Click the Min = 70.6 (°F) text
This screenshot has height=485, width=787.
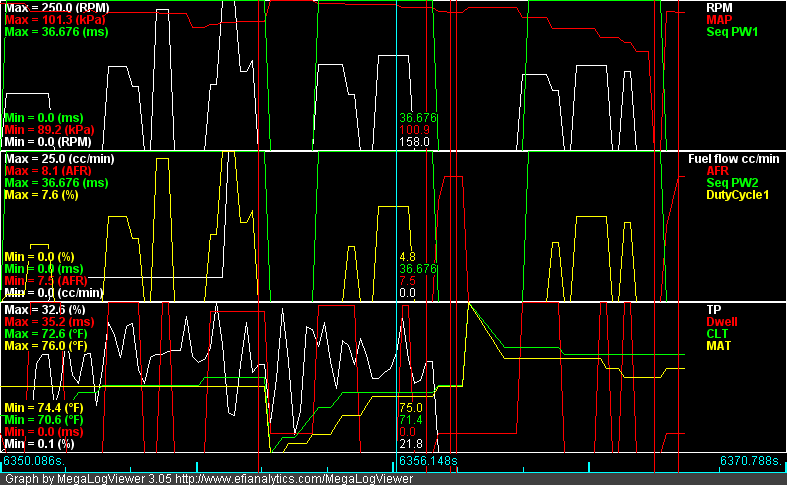pos(44,420)
